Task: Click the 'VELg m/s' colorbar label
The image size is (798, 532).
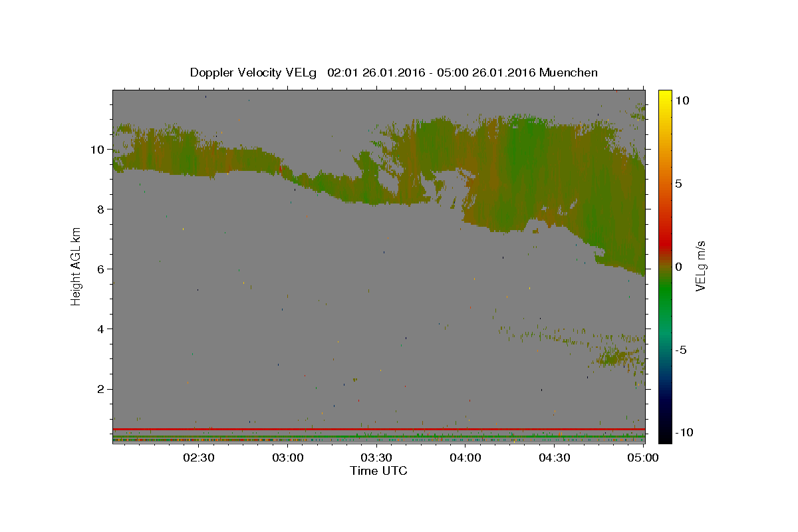Action: [x=700, y=265]
